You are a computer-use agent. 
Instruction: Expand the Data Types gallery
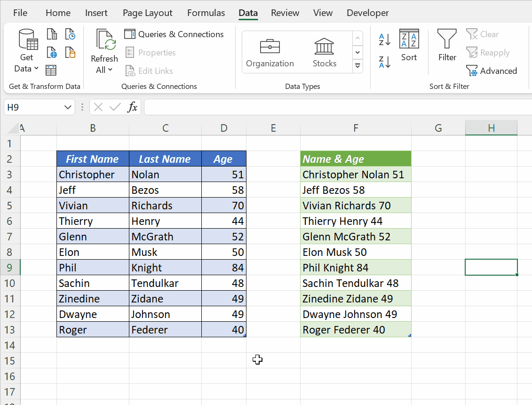[x=357, y=66]
